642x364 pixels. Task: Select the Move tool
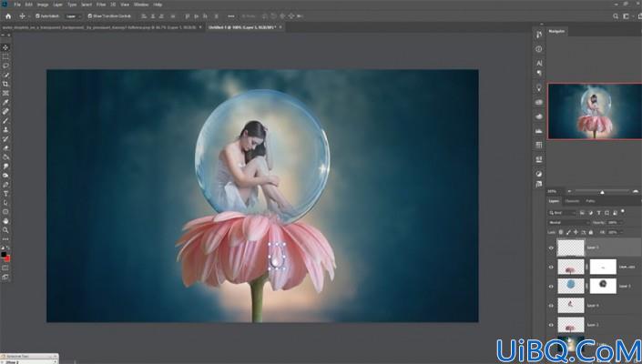click(x=5, y=47)
